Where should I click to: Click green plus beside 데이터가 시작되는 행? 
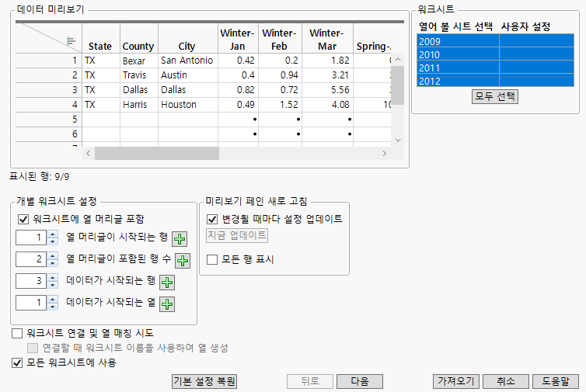166,283
